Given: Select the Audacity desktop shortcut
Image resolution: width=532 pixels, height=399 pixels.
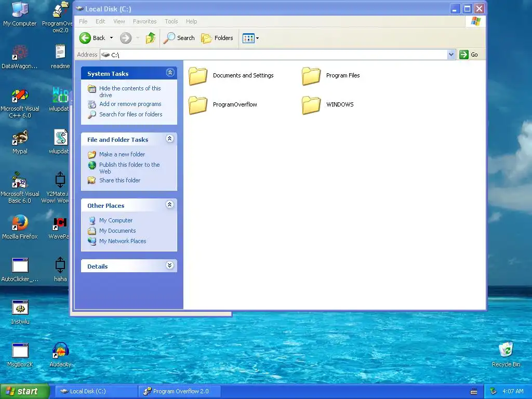Looking at the screenshot, I should 60,355.
